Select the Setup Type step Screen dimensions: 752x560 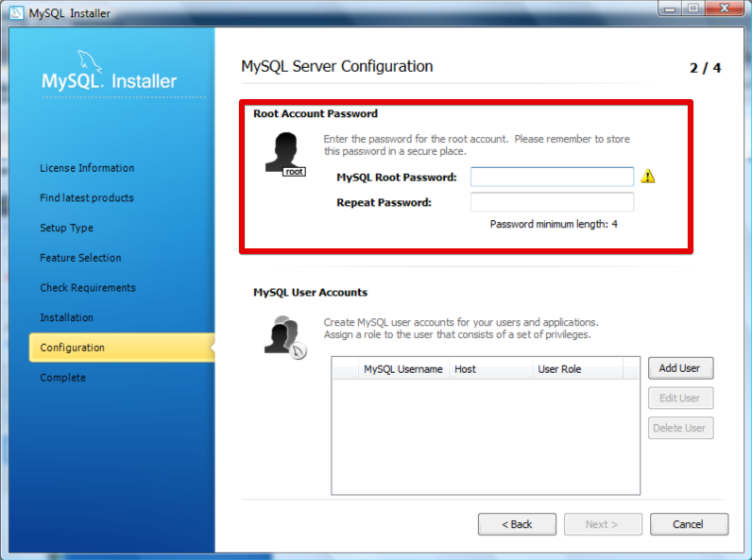[x=67, y=228]
